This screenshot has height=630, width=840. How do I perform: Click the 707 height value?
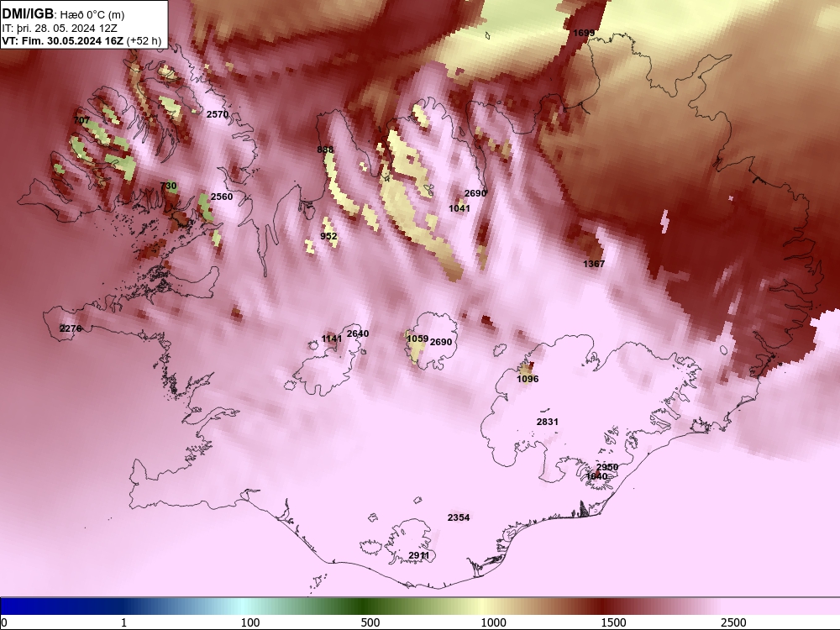[81, 120]
